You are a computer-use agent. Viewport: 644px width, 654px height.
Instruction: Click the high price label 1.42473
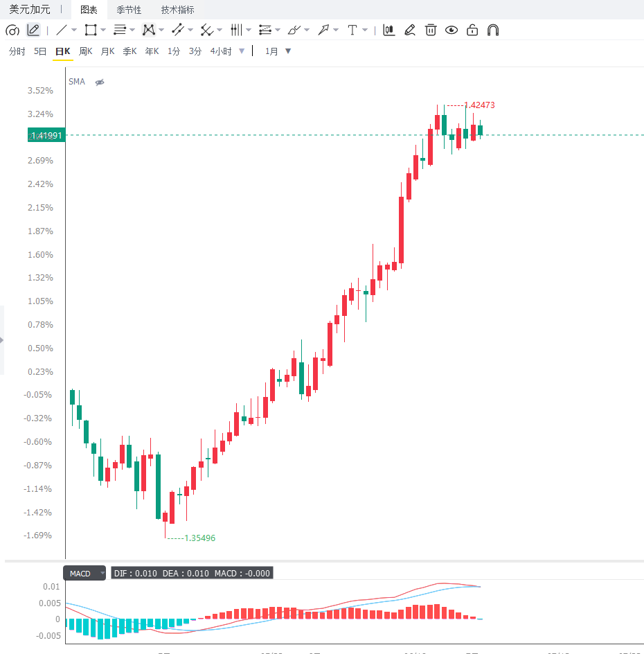(479, 105)
